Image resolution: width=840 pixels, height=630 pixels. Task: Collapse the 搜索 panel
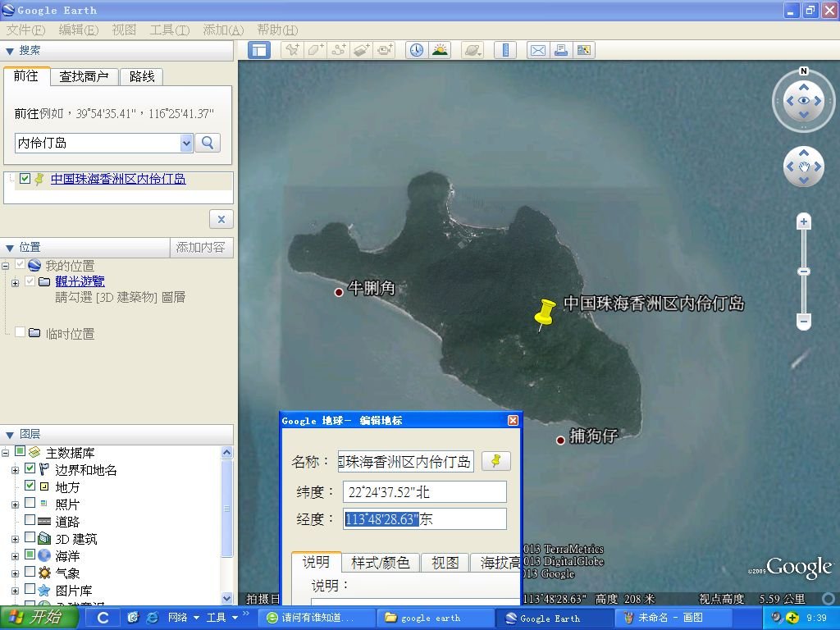pyautogui.click(x=9, y=52)
